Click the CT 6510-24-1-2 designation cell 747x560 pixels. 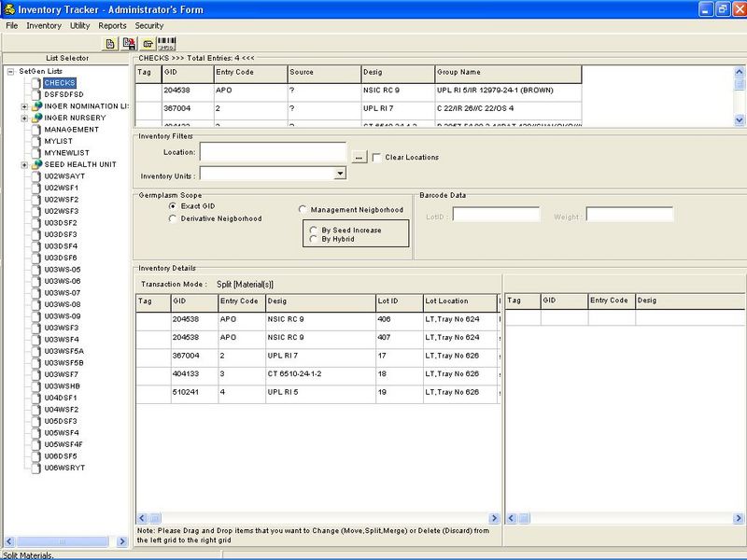pyautogui.click(x=320, y=374)
